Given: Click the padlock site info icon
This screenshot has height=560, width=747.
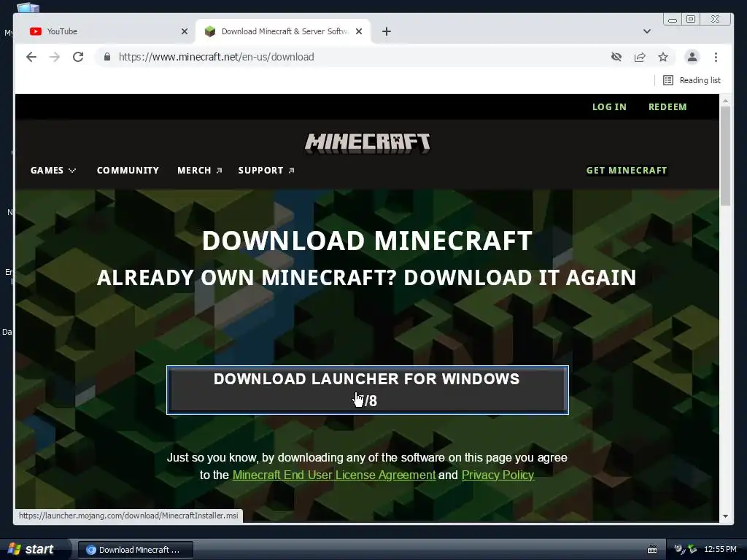Looking at the screenshot, I should click(107, 57).
